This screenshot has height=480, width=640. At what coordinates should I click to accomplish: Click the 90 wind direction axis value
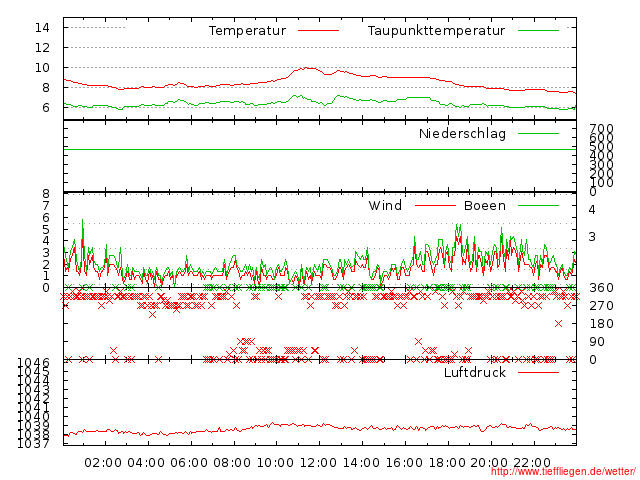(597, 342)
